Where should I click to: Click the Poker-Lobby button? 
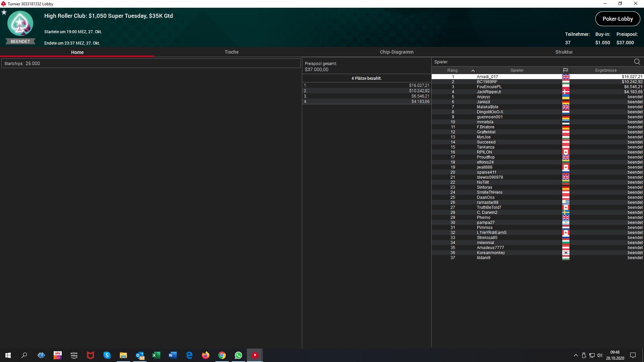click(x=618, y=19)
